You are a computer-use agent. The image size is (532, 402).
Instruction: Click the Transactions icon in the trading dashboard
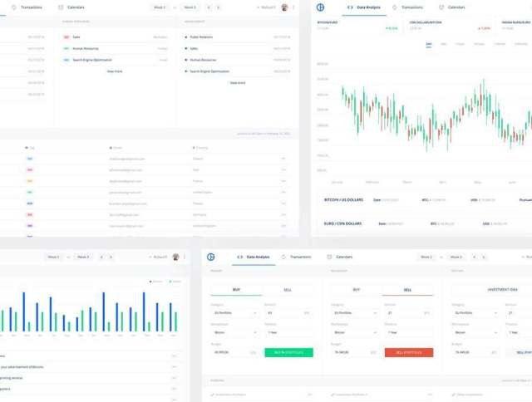coord(283,257)
